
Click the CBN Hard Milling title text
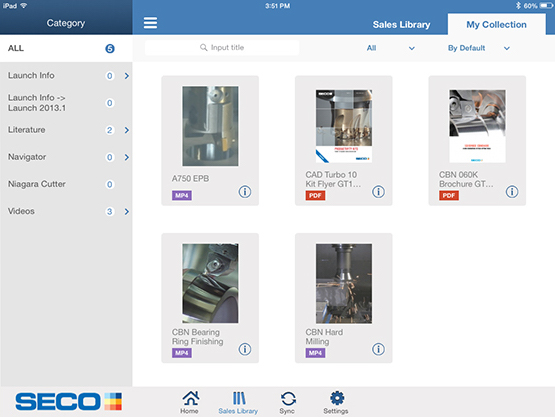coord(324,337)
